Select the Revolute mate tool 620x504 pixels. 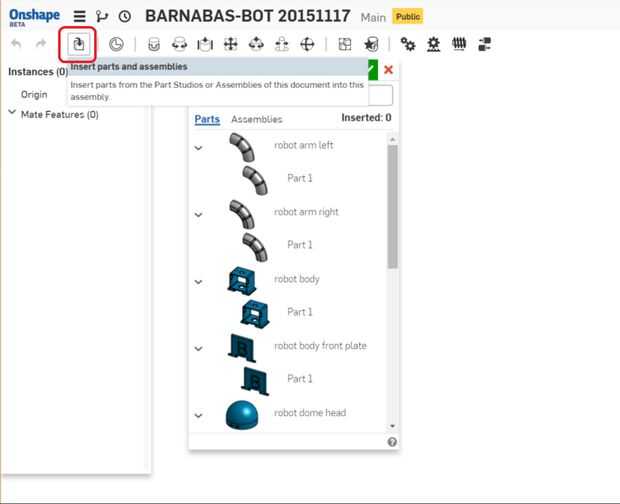coord(179,44)
